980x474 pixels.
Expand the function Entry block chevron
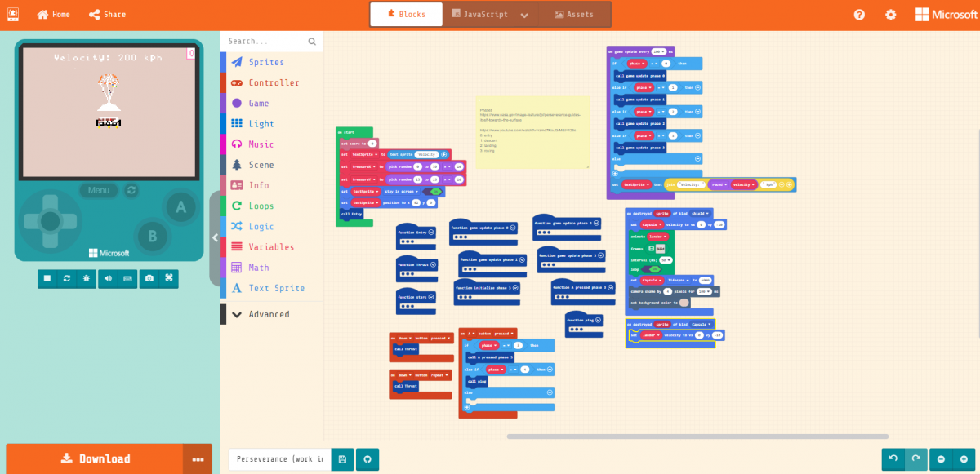(431, 233)
